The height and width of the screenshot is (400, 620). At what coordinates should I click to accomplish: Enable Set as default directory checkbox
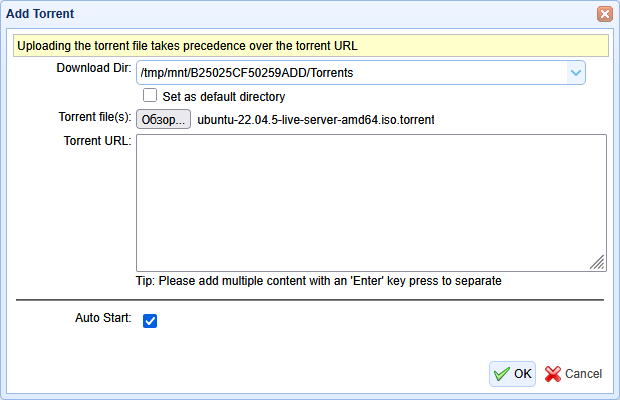[x=150, y=96]
